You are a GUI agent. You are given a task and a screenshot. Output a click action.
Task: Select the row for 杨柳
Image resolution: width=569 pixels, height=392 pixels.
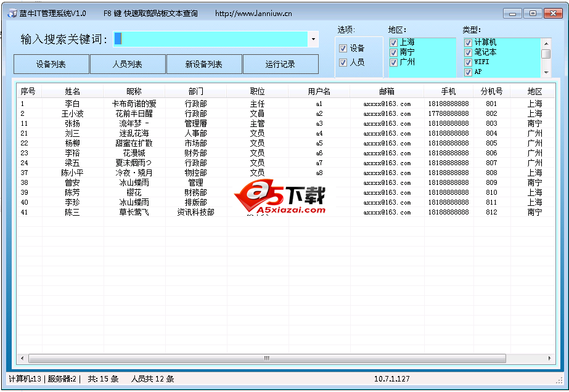(x=285, y=143)
